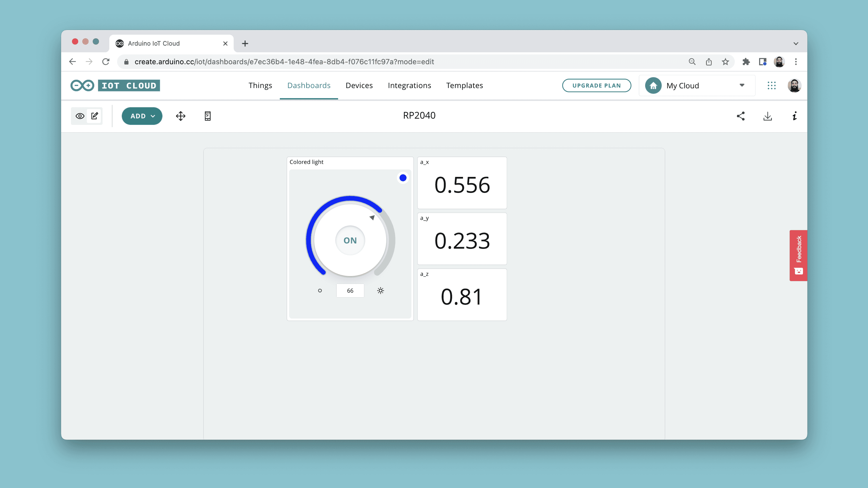Toggle edit mode pencil icon
This screenshot has width=868, height=488.
pos(95,116)
